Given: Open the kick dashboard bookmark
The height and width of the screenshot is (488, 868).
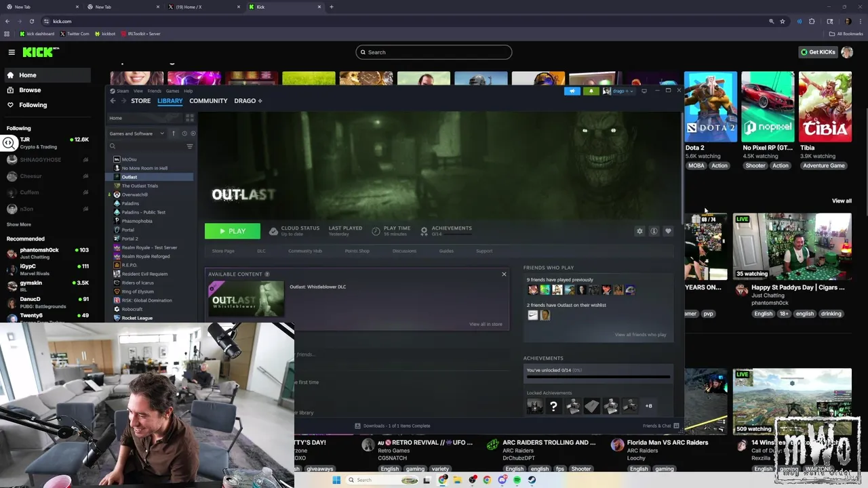Looking at the screenshot, I should point(37,33).
